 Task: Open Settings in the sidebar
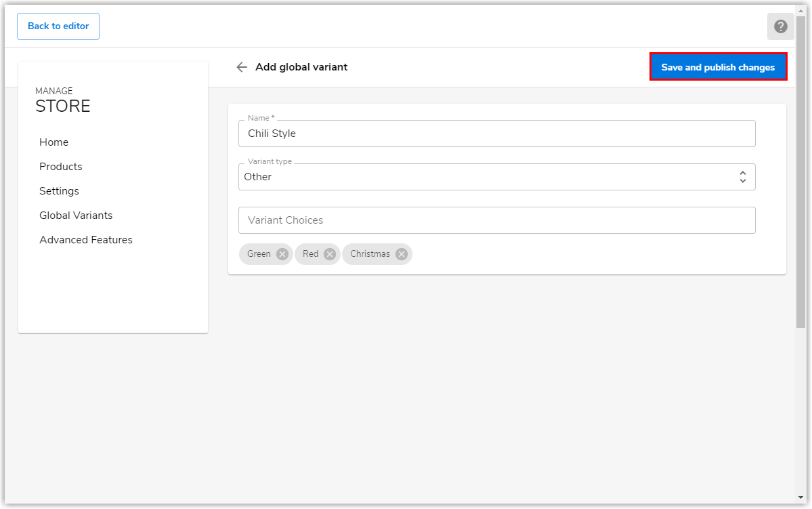pyautogui.click(x=59, y=190)
